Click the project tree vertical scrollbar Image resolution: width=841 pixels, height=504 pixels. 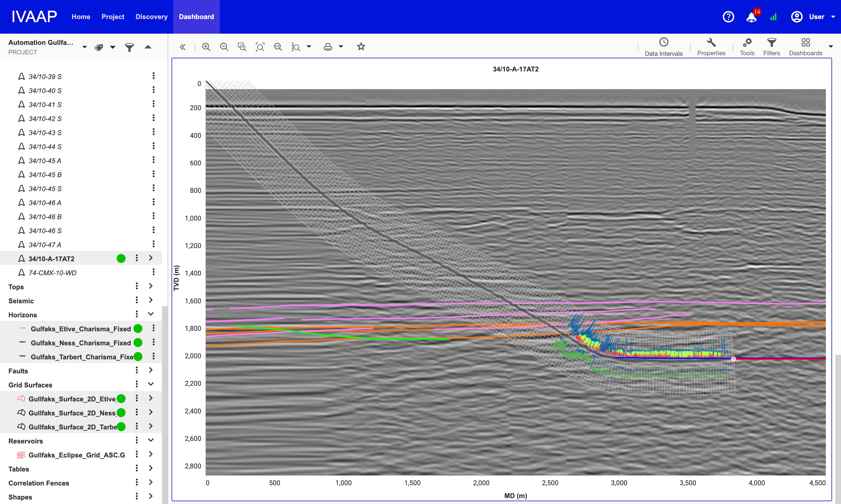165,405
